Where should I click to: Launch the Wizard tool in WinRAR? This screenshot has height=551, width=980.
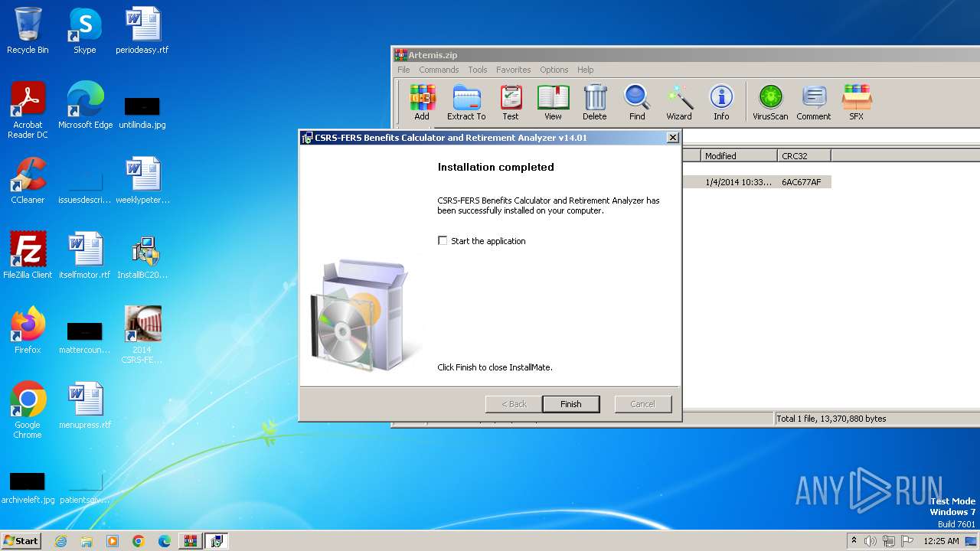(679, 103)
